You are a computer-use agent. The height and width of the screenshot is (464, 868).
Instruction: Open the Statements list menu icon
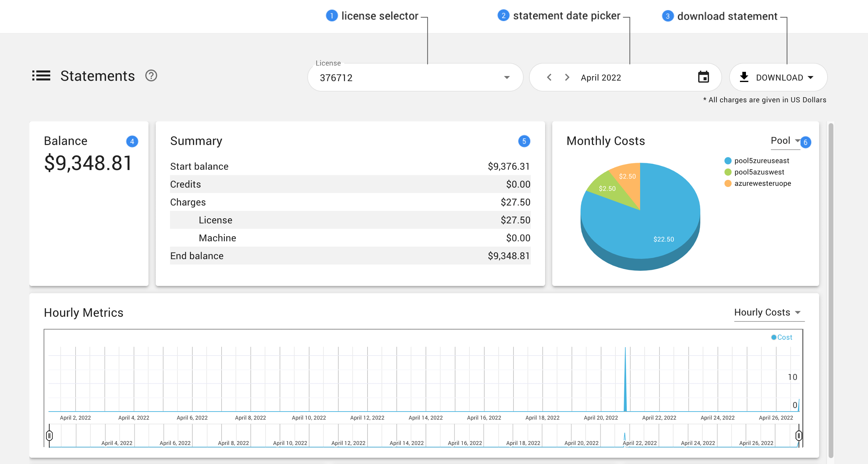[42, 76]
